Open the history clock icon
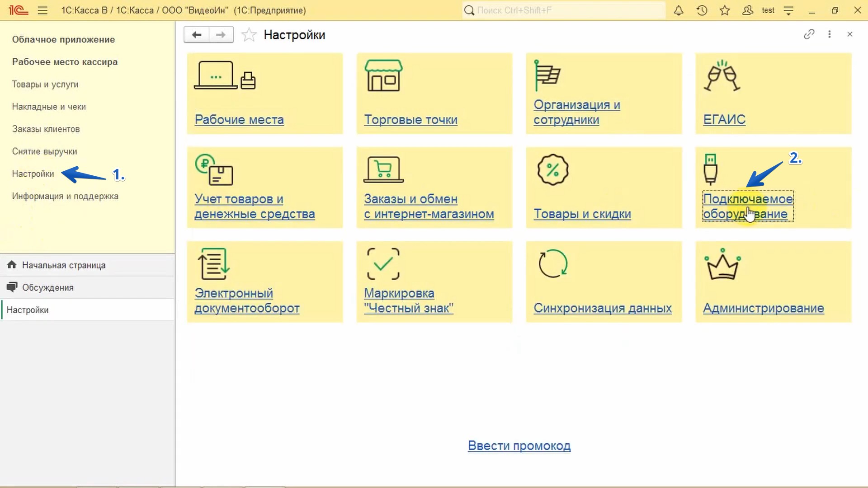Image resolution: width=868 pixels, height=488 pixels. (702, 10)
